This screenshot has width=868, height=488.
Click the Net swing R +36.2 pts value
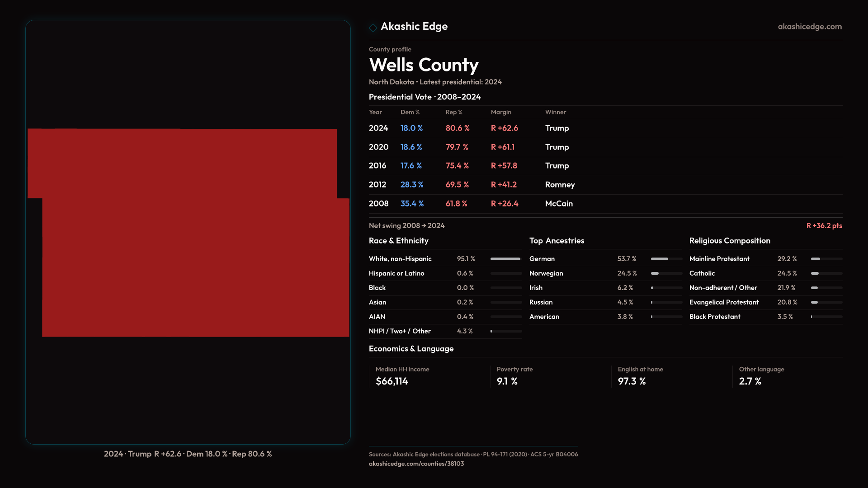[824, 225]
